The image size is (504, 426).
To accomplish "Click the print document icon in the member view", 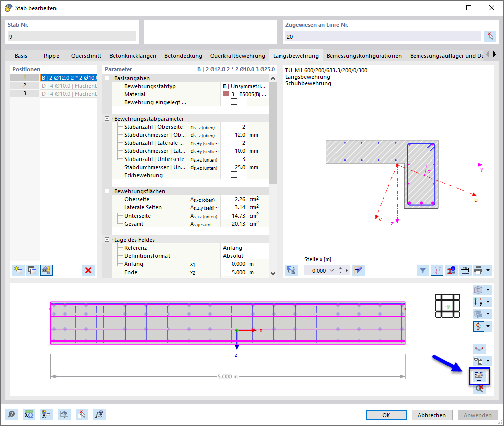I will pos(478,361).
